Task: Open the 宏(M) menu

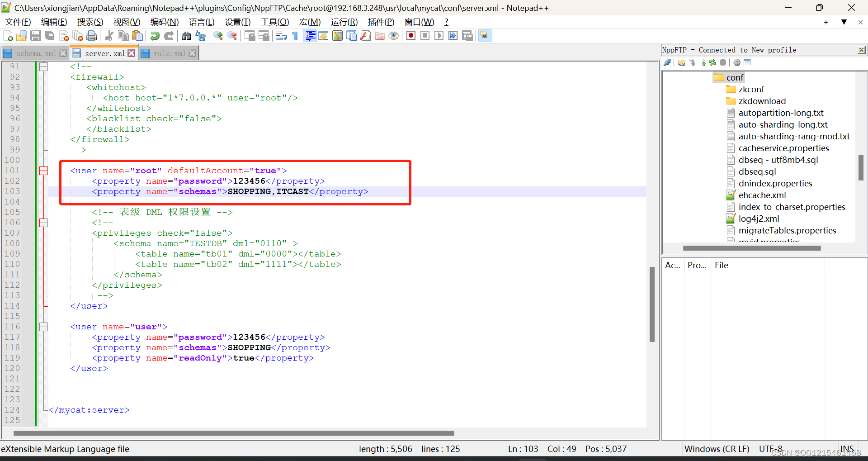Action: click(310, 22)
